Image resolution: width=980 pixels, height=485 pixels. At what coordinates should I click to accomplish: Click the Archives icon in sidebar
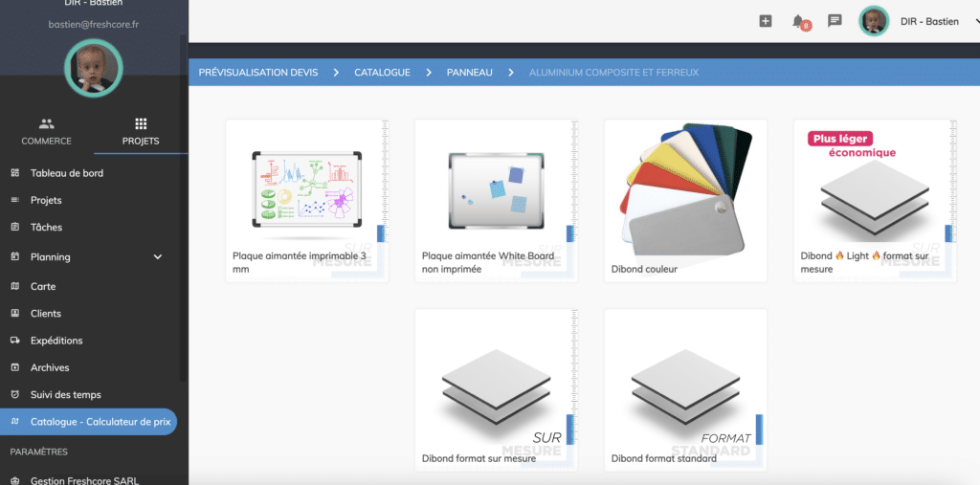[x=14, y=367]
